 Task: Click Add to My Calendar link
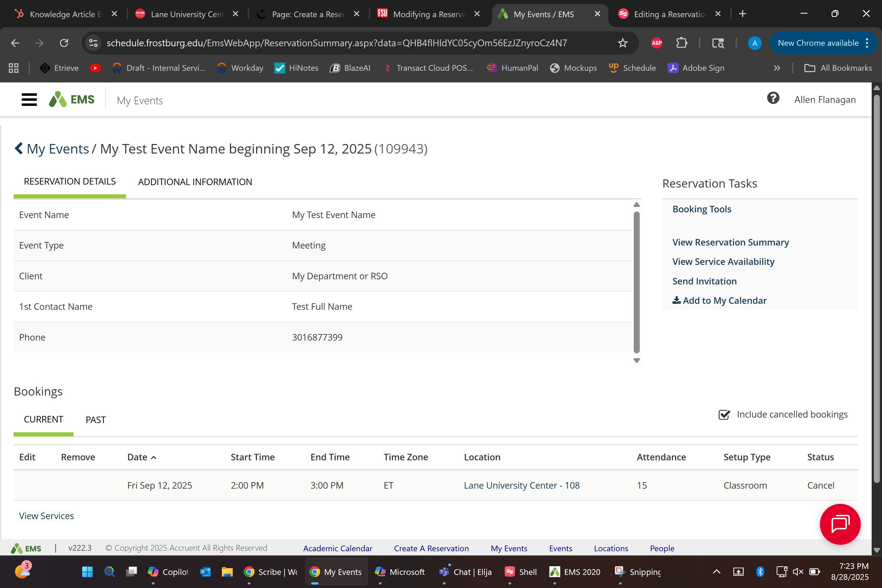click(724, 301)
